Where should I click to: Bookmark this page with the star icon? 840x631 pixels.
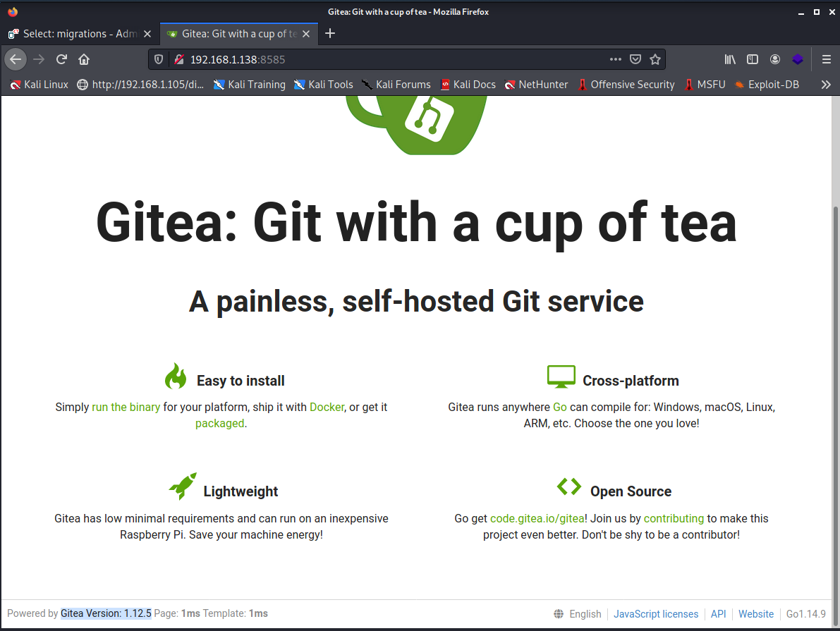655,59
